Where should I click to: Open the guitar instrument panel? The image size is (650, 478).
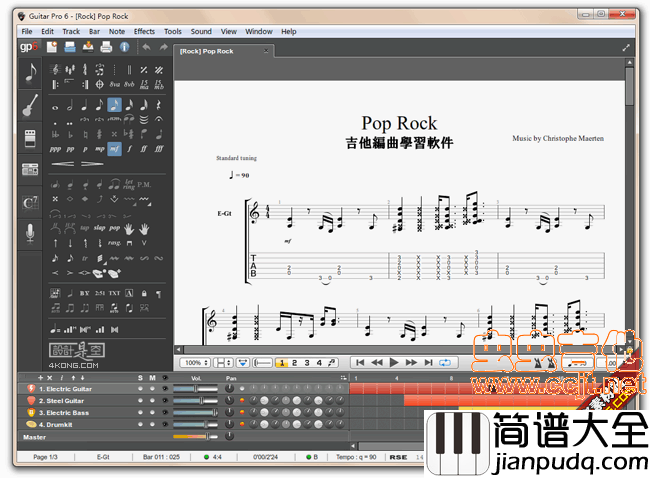[30, 105]
